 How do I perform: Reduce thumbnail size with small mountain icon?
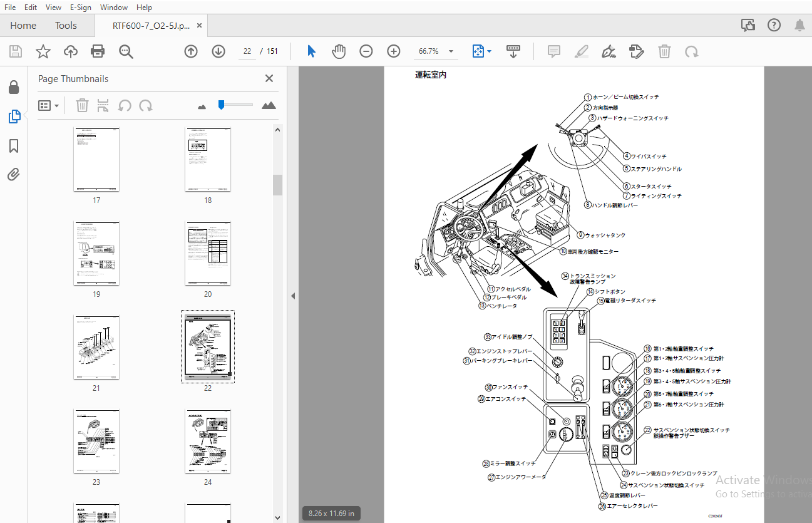202,106
